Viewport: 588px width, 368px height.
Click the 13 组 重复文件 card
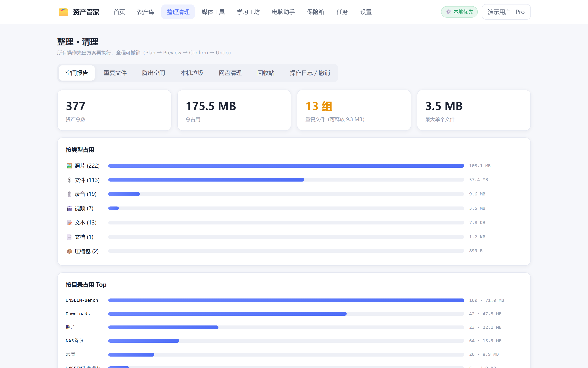tap(354, 110)
